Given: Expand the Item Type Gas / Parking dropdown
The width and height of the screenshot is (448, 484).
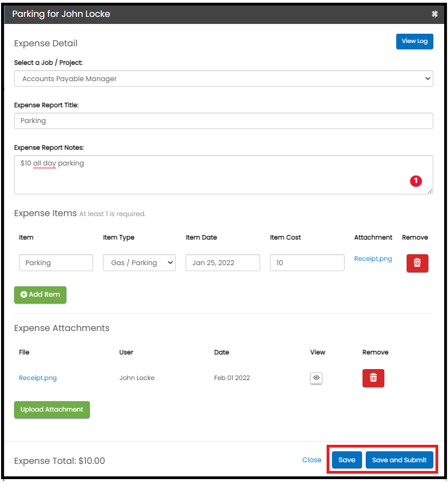Looking at the screenshot, I should tap(139, 262).
